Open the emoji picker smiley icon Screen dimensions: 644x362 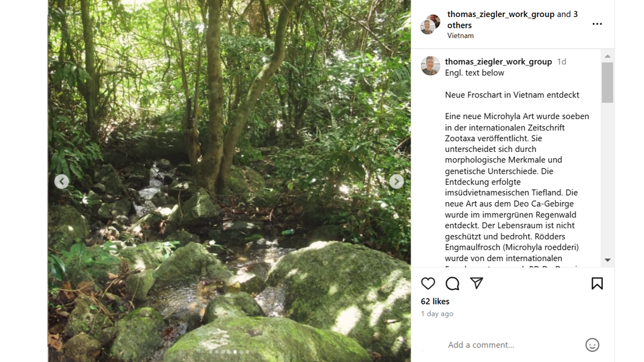click(592, 344)
